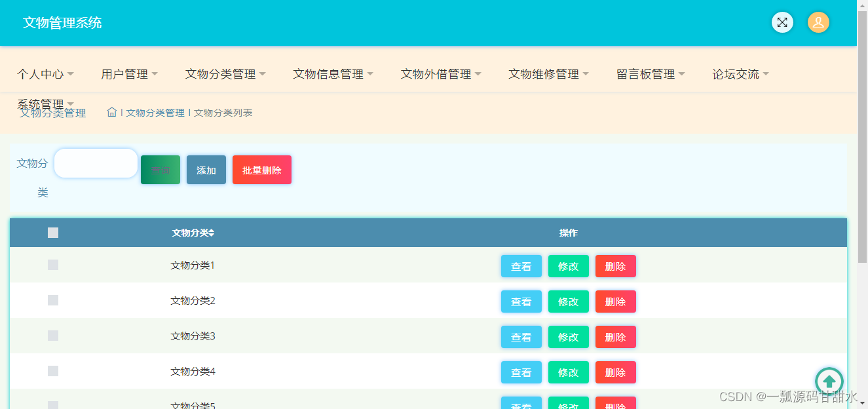The width and height of the screenshot is (868, 409).
Task: Toggle the select-all checkbox in table header
Action: [x=53, y=233]
